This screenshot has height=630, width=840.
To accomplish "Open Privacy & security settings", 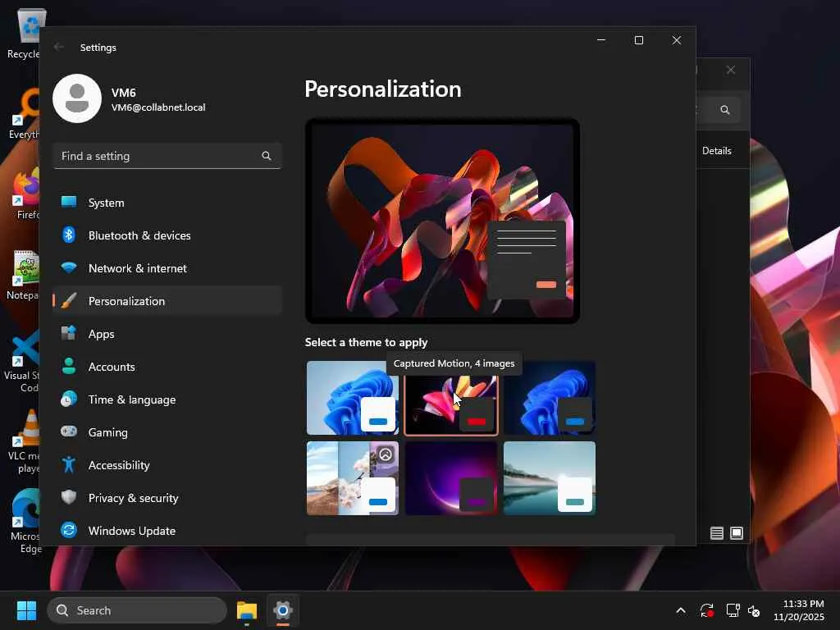I will 167,498.
